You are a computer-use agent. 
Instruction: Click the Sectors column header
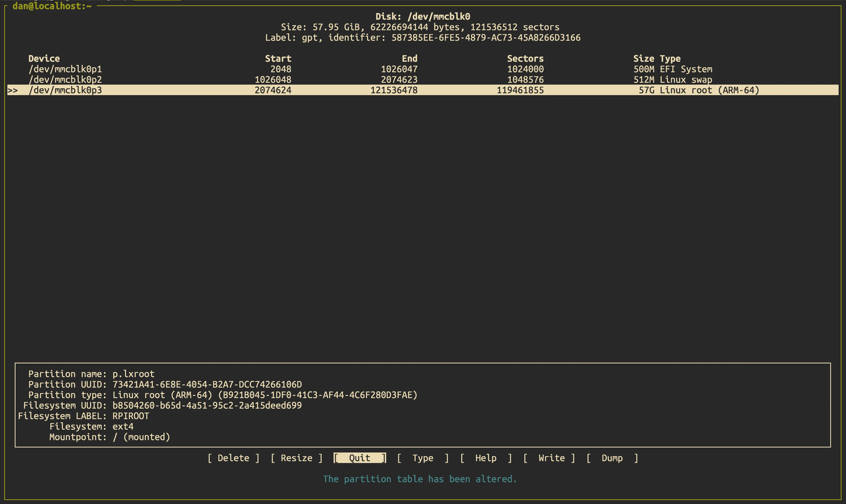pos(525,58)
